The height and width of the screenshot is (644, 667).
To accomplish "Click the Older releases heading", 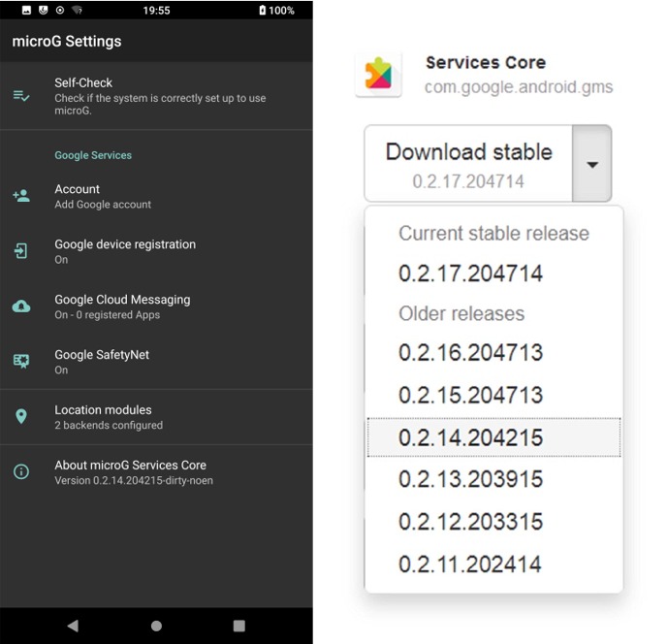I will coord(461,313).
